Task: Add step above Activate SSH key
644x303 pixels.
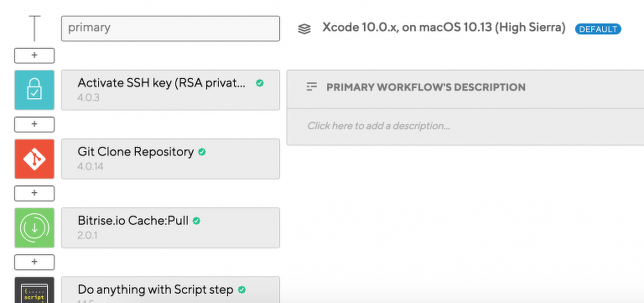Action: 34,55
